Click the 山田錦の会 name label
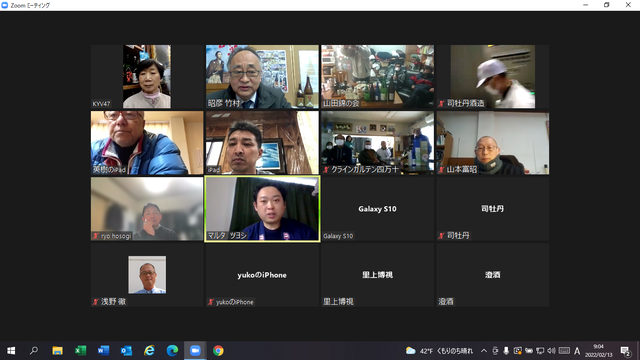Image resolution: width=640 pixels, height=360 pixels. coord(341,104)
